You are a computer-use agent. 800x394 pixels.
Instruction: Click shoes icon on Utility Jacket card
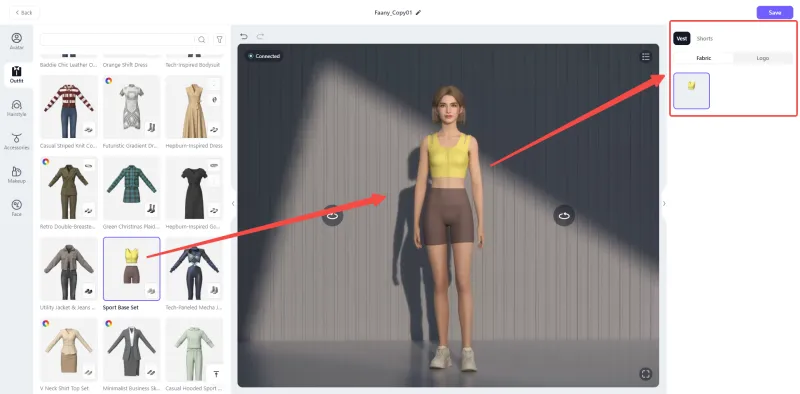click(x=88, y=291)
